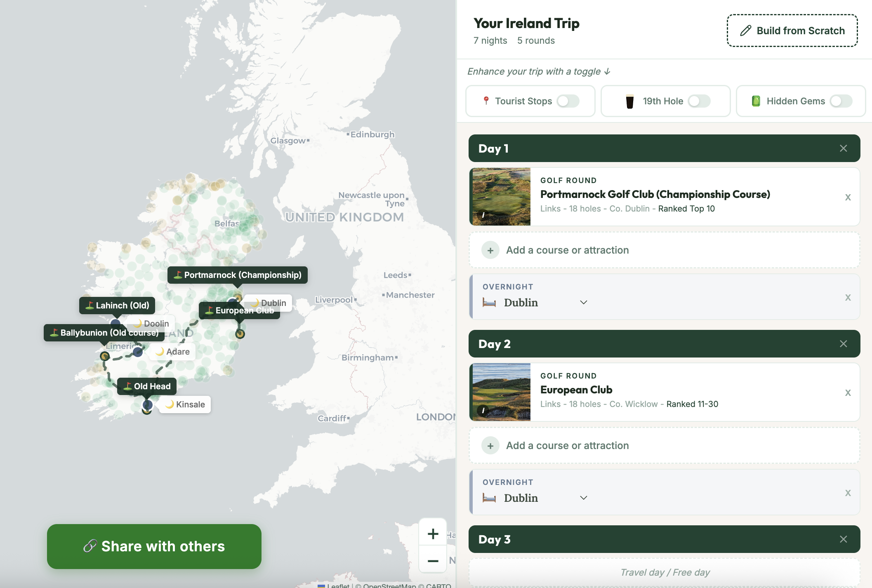
Task: Click the Dublin overnight map label
Action: (269, 303)
